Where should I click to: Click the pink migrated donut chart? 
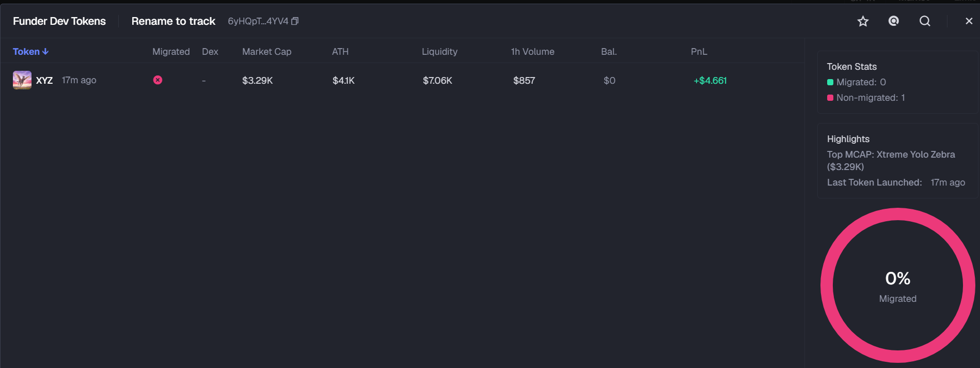[x=897, y=285]
